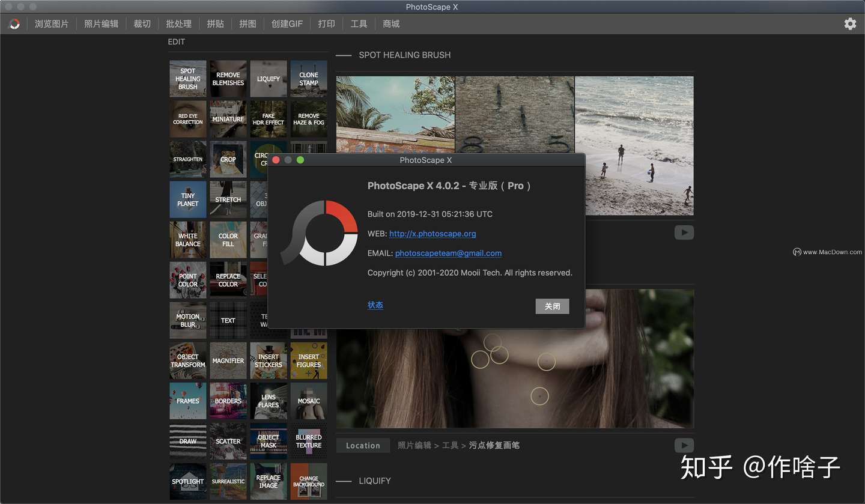Open Red Eye Correction
This screenshot has height=504, width=865.
[x=187, y=118]
